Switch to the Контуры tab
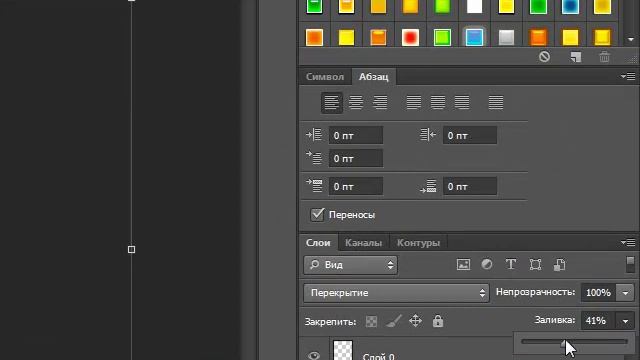640x360 pixels. pos(418,243)
